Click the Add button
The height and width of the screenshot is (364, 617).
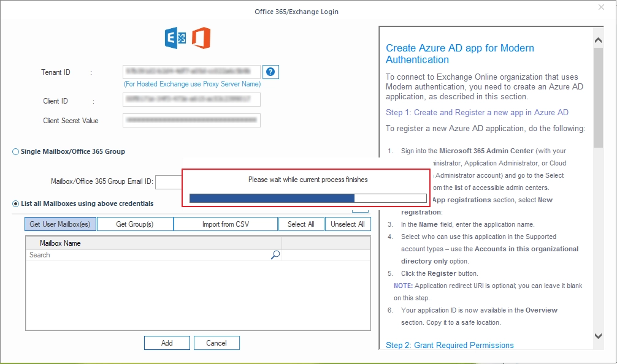pyautogui.click(x=167, y=343)
